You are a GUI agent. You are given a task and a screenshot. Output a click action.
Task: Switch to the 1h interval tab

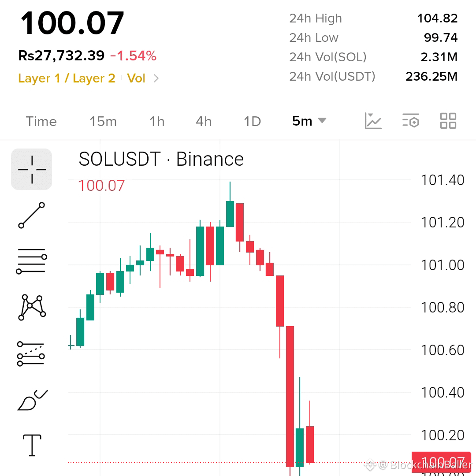tap(157, 122)
